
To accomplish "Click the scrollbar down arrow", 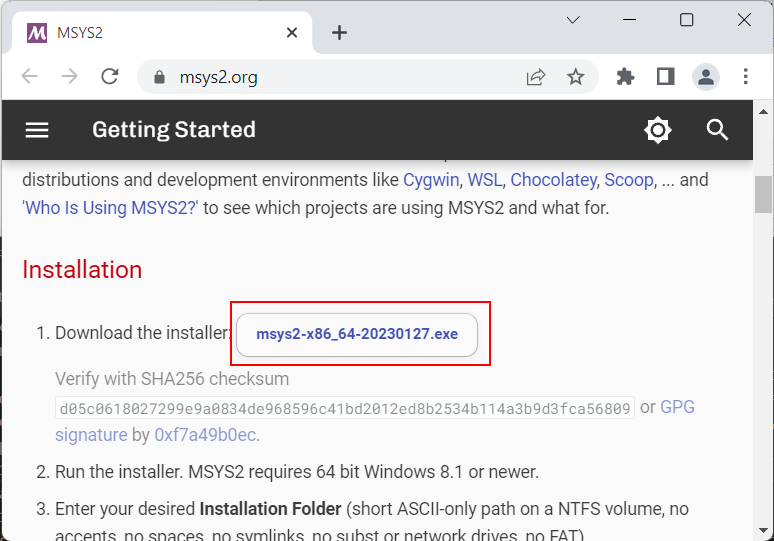I will tap(763, 530).
